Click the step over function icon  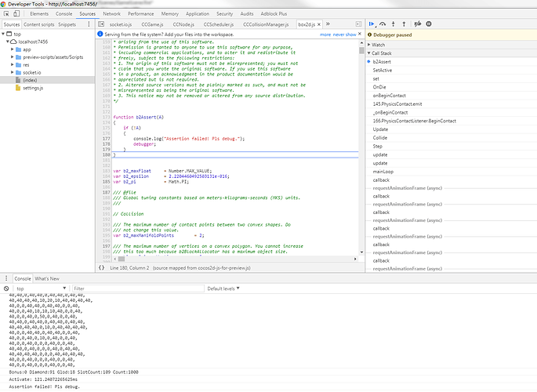pyautogui.click(x=383, y=24)
